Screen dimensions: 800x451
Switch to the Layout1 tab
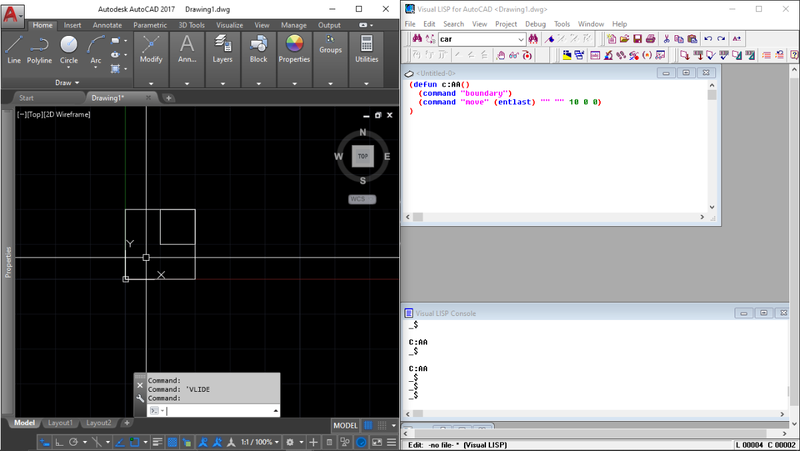click(x=62, y=423)
